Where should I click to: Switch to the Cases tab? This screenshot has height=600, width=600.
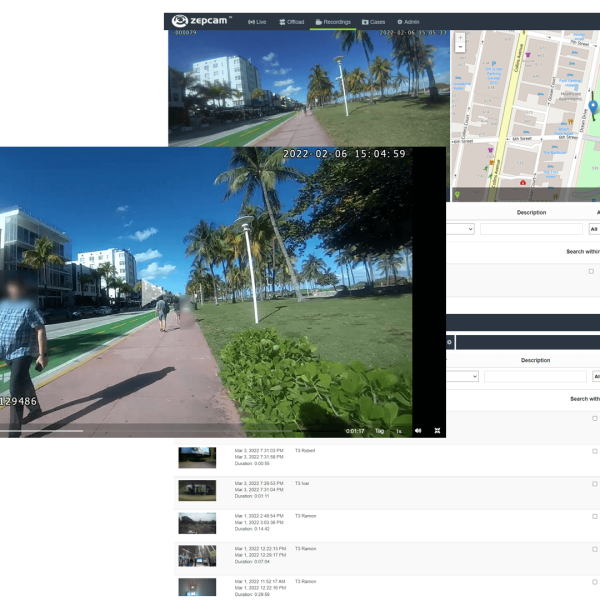(374, 21)
